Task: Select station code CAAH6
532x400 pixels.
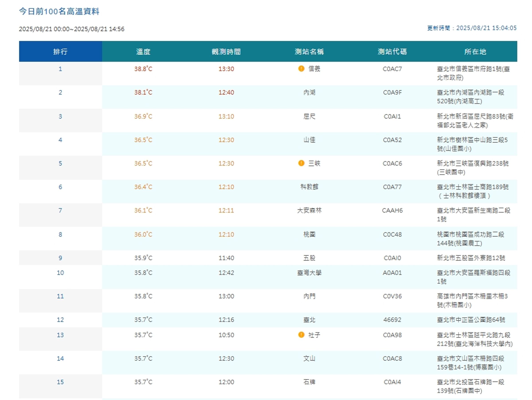Action: 392,210
